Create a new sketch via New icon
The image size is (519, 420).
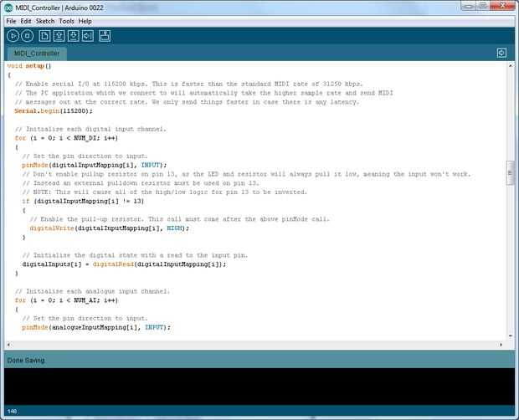pyautogui.click(x=44, y=36)
